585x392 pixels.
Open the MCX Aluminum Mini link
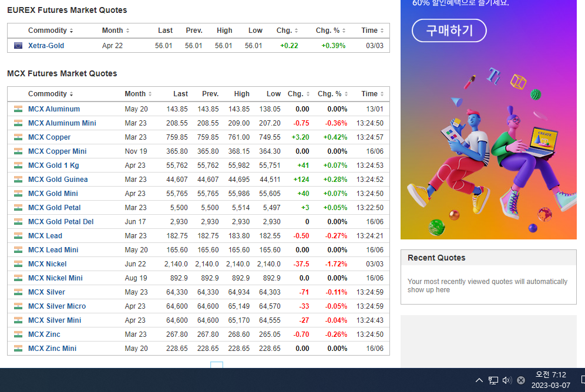[62, 123]
